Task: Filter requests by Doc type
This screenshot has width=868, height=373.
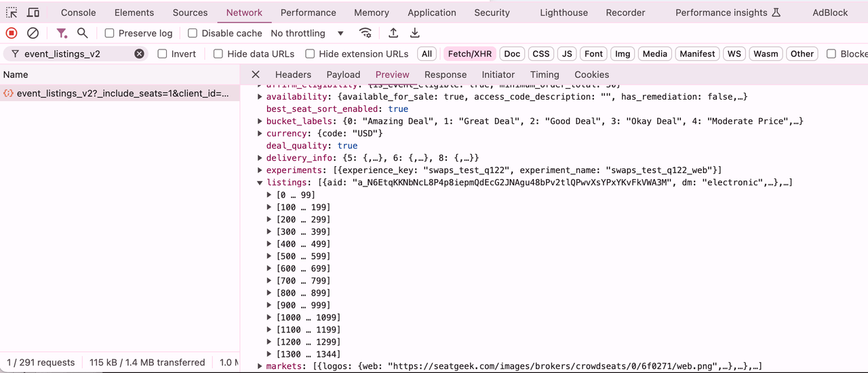Action: [513, 54]
